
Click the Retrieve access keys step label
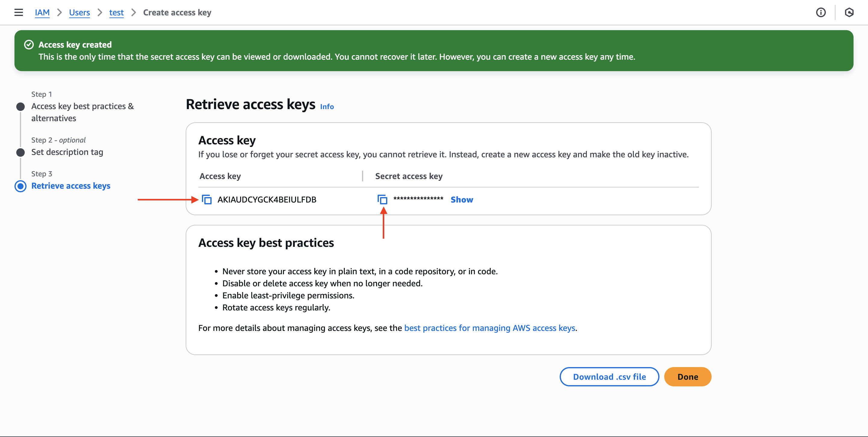point(71,186)
